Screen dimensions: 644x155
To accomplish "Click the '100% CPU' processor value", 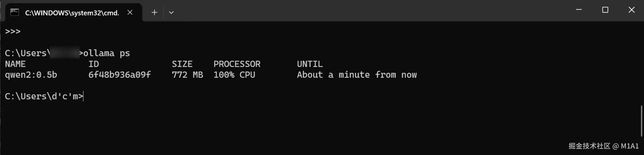I will click(x=234, y=75).
